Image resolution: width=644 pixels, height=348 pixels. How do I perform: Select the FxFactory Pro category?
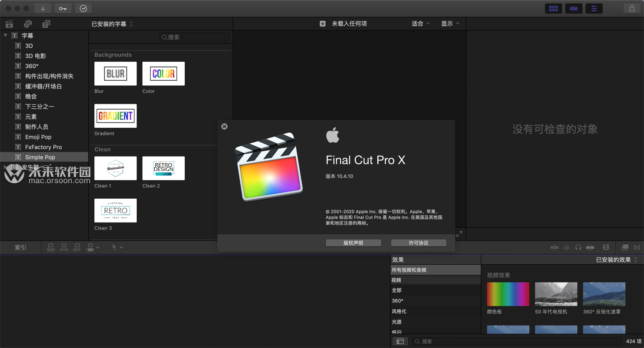tap(44, 147)
